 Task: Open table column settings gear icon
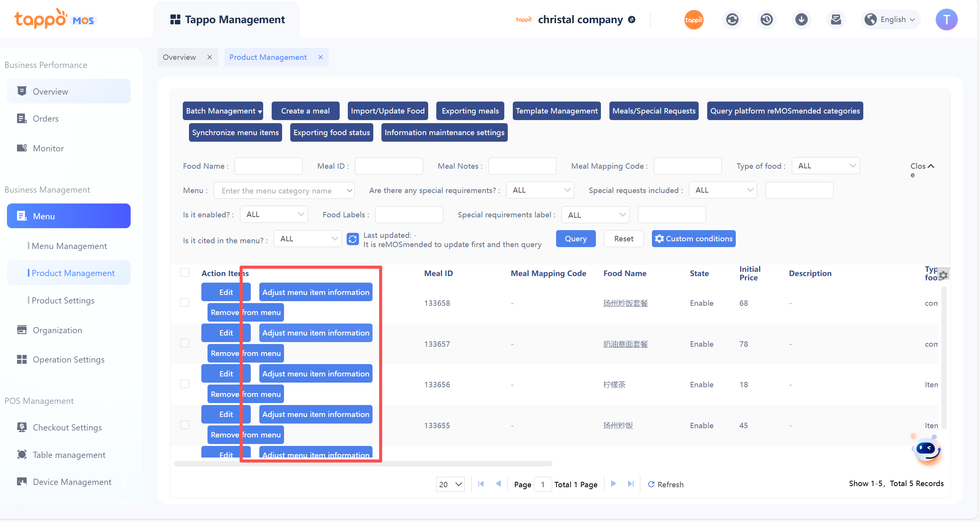(x=943, y=275)
